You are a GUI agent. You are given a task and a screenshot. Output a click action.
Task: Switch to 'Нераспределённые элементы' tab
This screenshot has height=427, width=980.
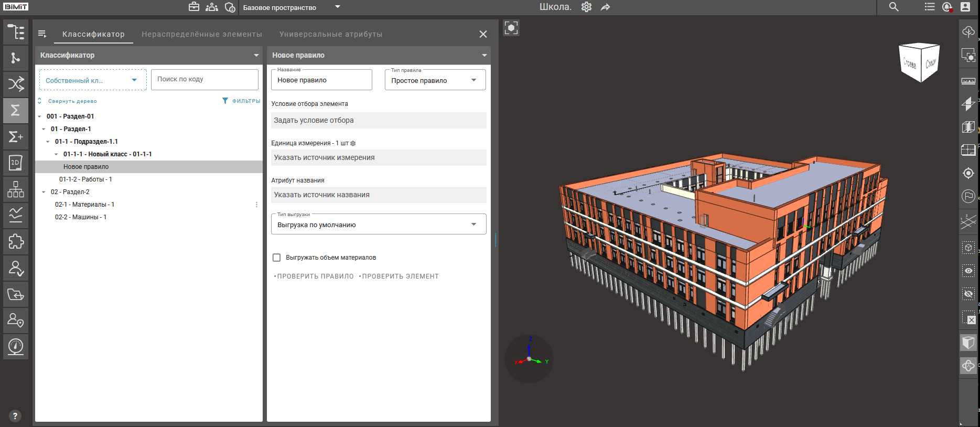pos(201,34)
